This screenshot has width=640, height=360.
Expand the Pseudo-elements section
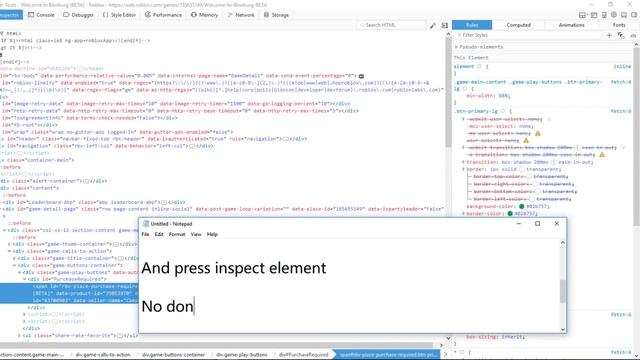click(x=457, y=47)
